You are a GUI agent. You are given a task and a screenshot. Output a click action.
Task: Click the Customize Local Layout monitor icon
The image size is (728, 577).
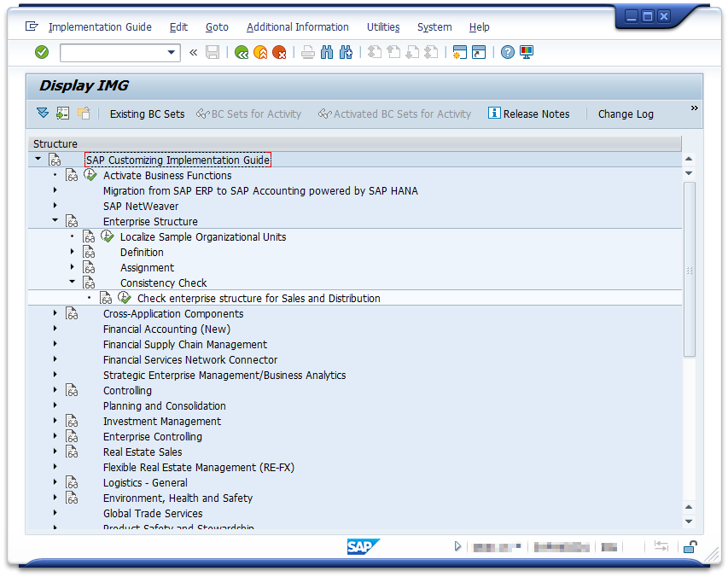tap(527, 52)
